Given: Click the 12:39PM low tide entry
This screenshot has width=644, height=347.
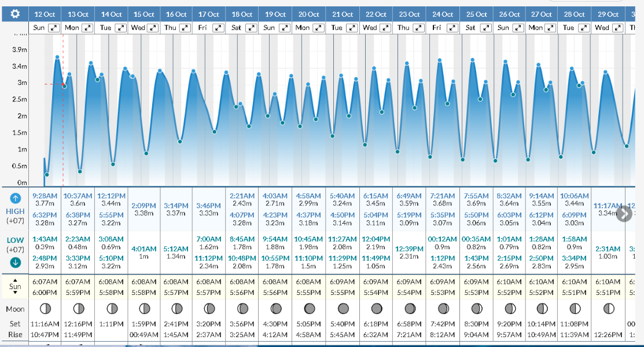Looking at the screenshot, I should (410, 248).
